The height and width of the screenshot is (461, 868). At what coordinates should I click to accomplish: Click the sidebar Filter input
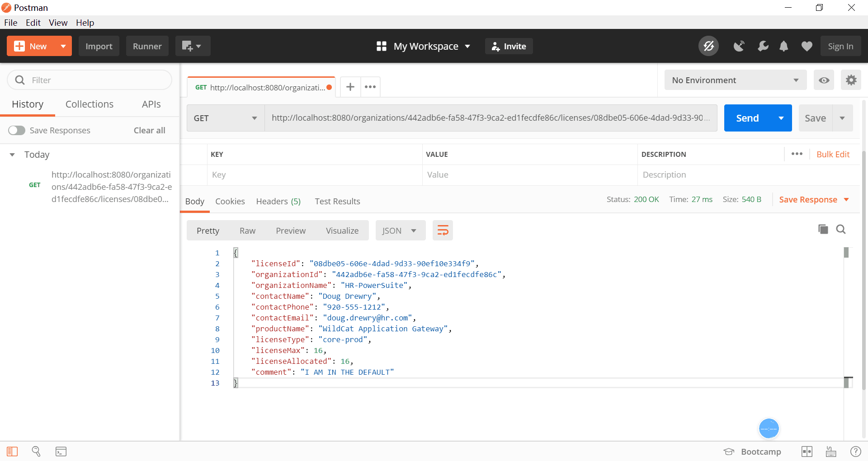90,80
